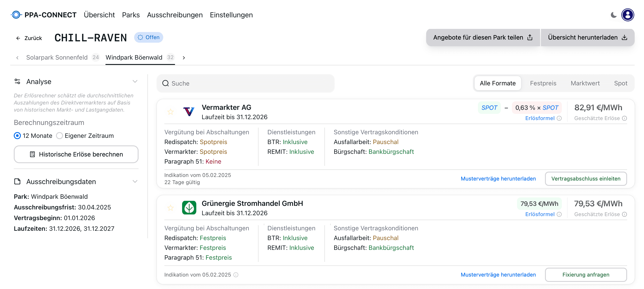Click the PPA-CONNECT logo icon
644x289 pixels.
click(x=16, y=15)
